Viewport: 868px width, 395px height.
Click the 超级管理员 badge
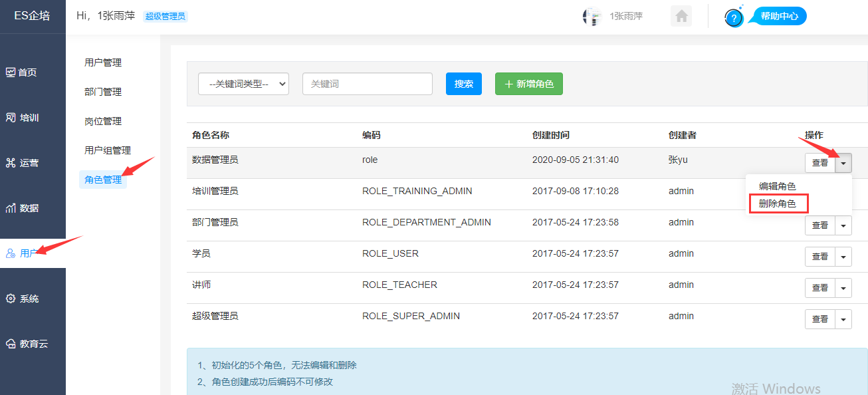165,17
